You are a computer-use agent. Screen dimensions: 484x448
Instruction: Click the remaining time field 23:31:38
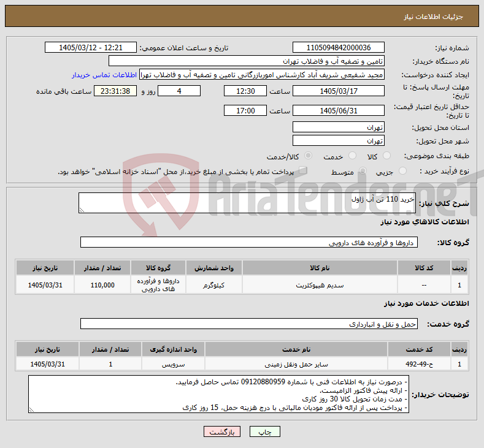tap(115, 91)
